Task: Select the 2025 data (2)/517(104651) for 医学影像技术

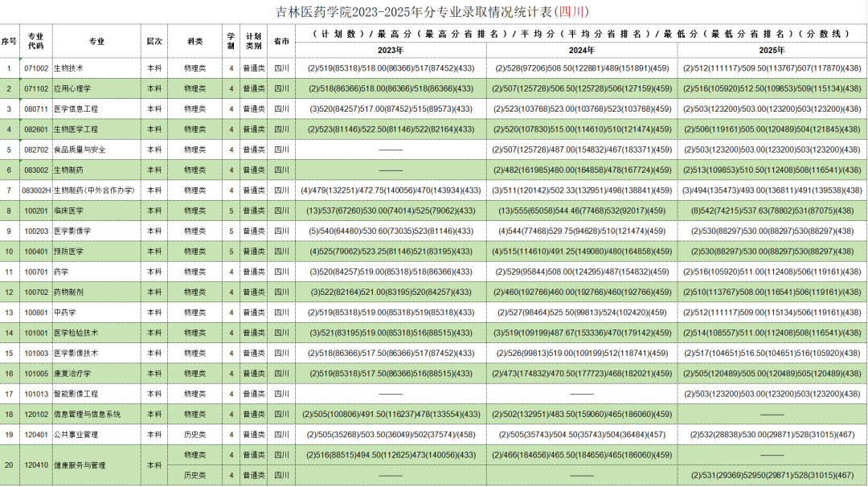Action: (772, 353)
